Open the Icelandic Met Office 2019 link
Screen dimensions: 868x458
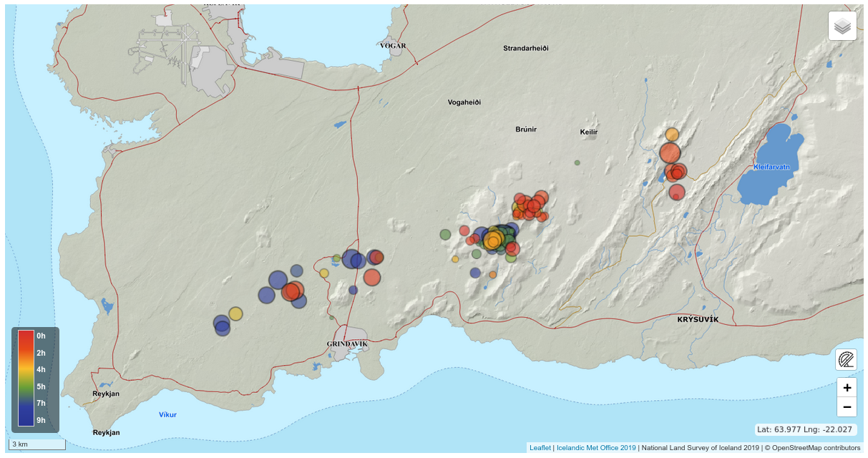[596, 448]
